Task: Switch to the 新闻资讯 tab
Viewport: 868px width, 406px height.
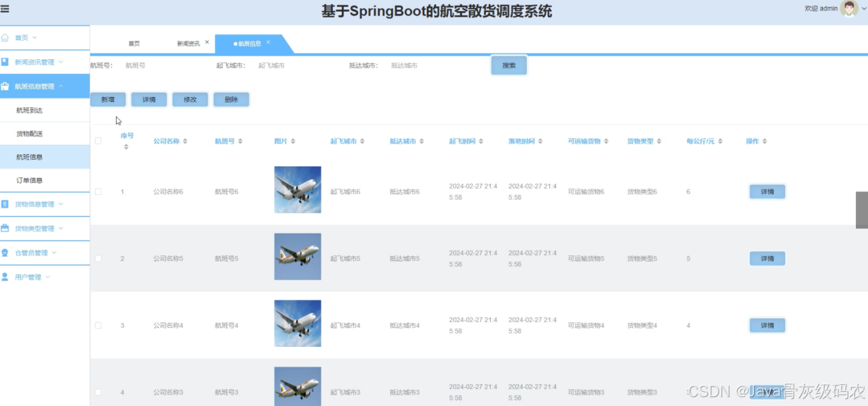Action: [189, 43]
